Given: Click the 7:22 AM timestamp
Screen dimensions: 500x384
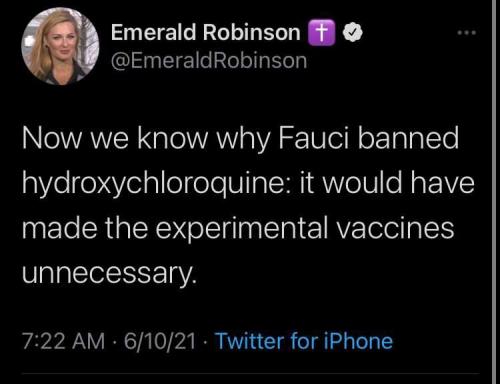Looking at the screenshot, I should pos(63,341).
